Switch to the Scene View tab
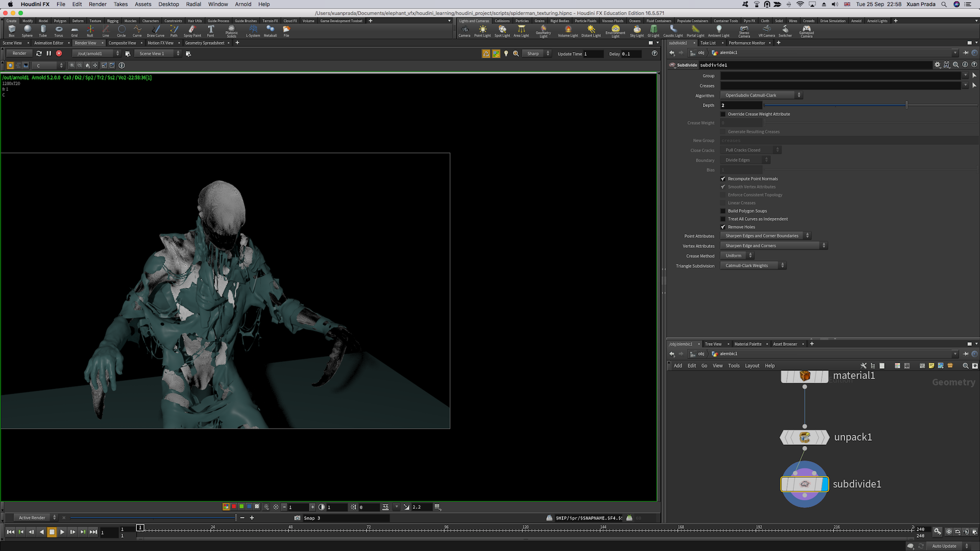The image size is (980, 551). click(12, 43)
